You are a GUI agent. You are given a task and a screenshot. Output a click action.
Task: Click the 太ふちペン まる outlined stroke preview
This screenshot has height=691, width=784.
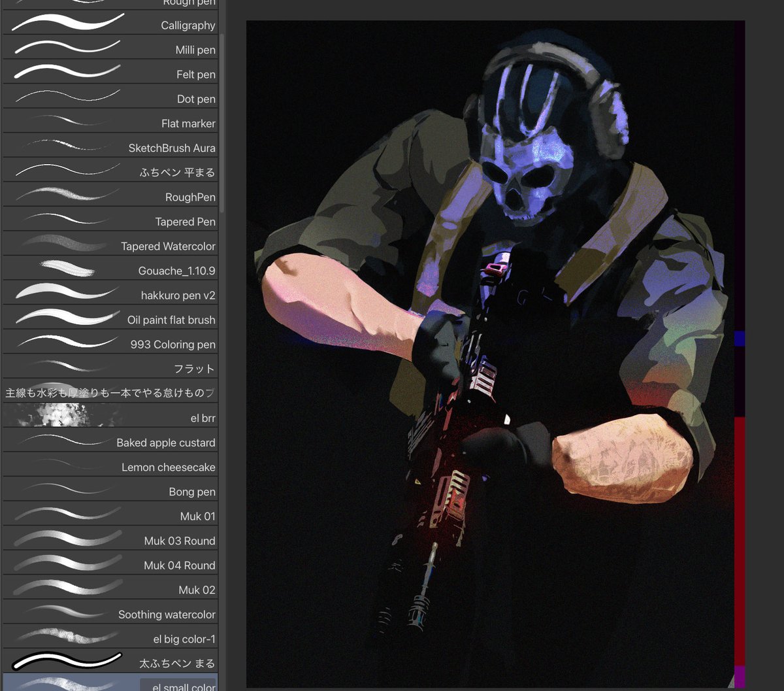click(x=67, y=660)
